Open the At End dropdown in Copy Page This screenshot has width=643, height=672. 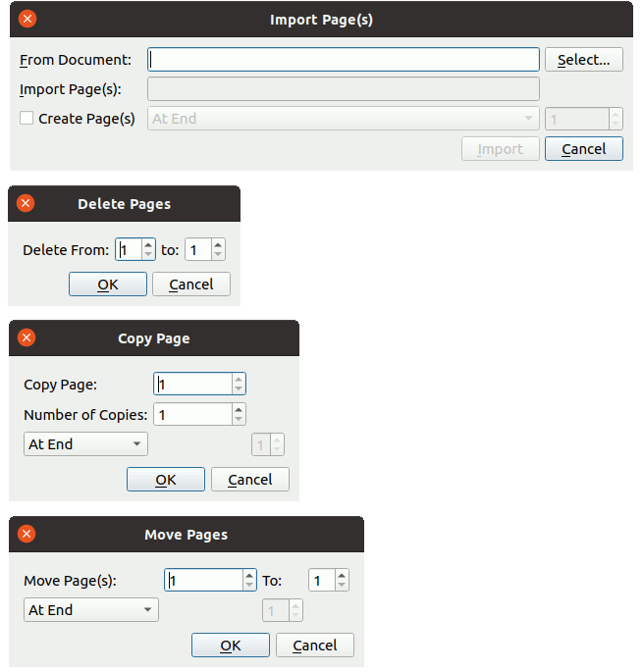pyautogui.click(x=85, y=444)
